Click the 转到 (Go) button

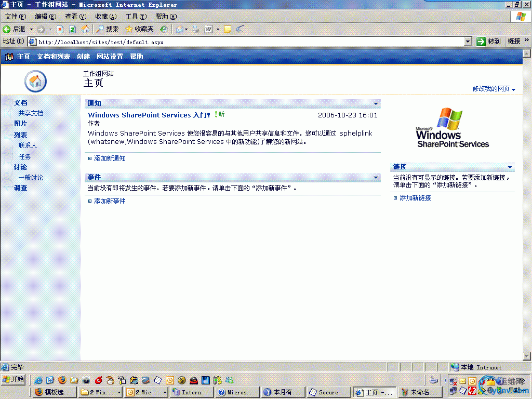click(488, 42)
